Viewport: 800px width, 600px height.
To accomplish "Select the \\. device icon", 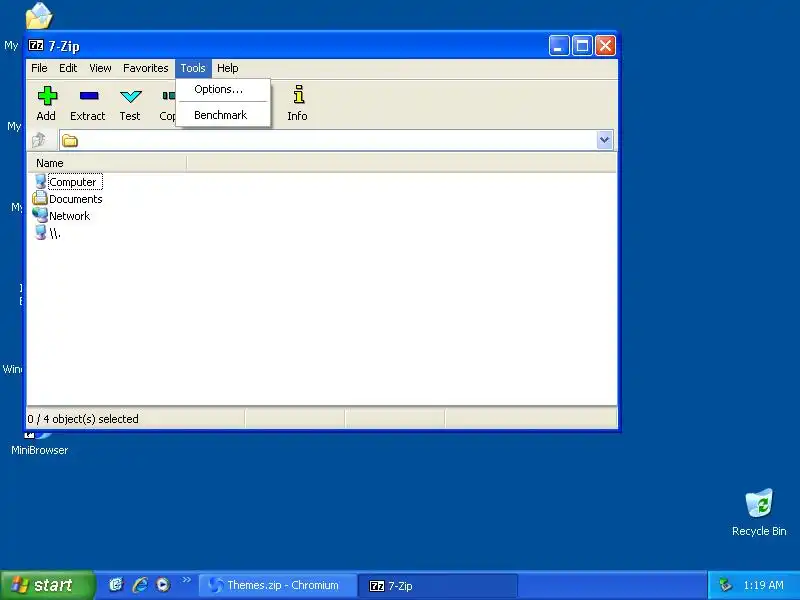I will 40,232.
